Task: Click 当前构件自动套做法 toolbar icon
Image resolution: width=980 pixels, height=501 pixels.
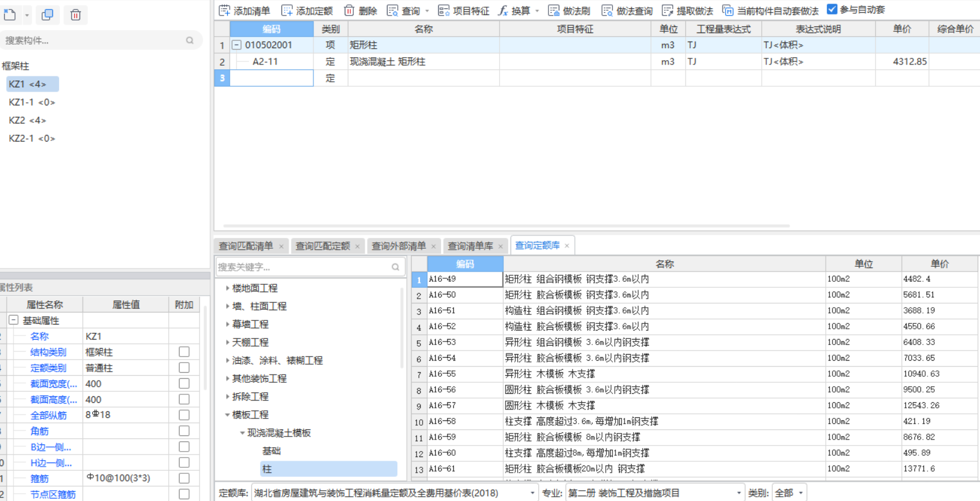Action: tap(727, 10)
